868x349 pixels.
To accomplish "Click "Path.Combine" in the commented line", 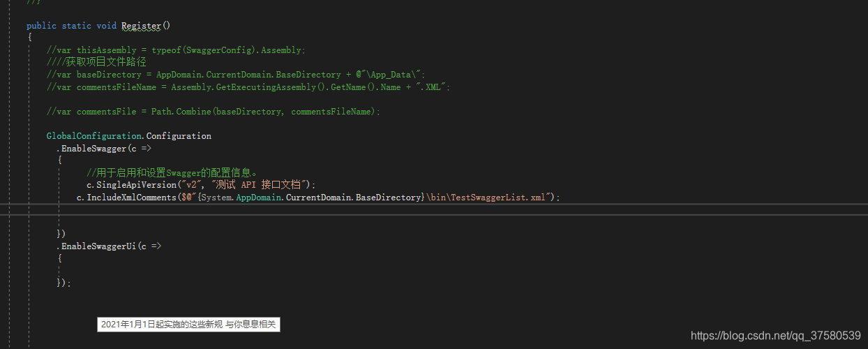I will pyautogui.click(x=181, y=112).
